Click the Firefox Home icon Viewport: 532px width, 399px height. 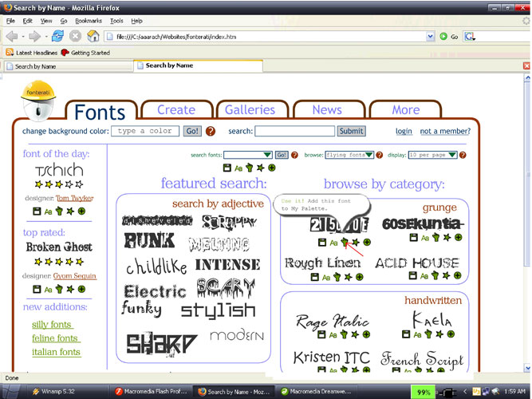pyautogui.click(x=93, y=36)
